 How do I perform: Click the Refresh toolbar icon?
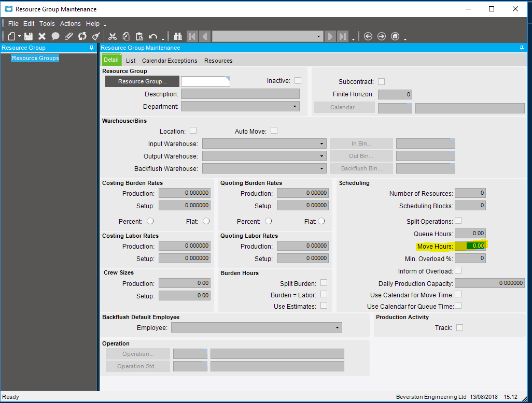coord(82,36)
